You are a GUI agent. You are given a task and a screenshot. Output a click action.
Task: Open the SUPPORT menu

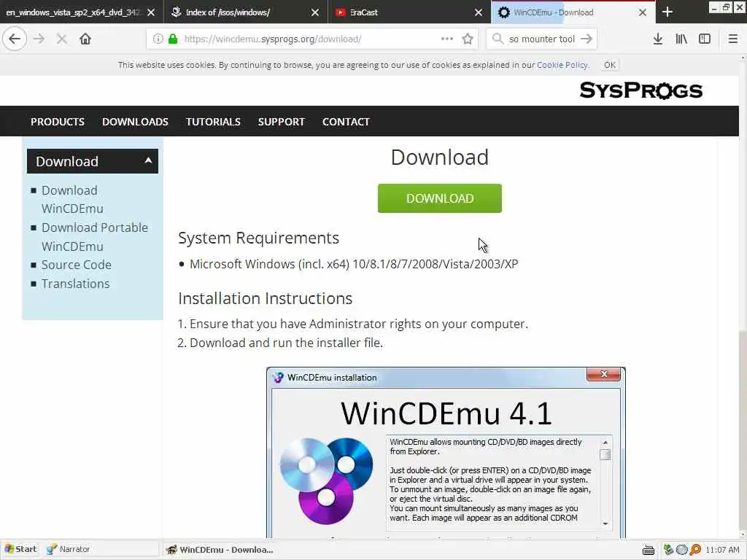(x=281, y=122)
